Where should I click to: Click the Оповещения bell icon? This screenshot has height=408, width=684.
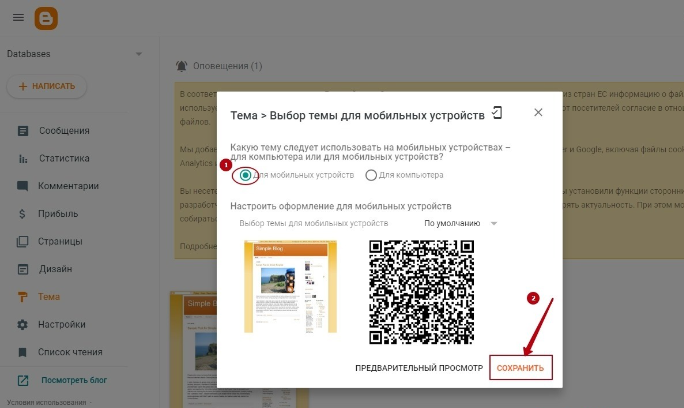point(181,66)
